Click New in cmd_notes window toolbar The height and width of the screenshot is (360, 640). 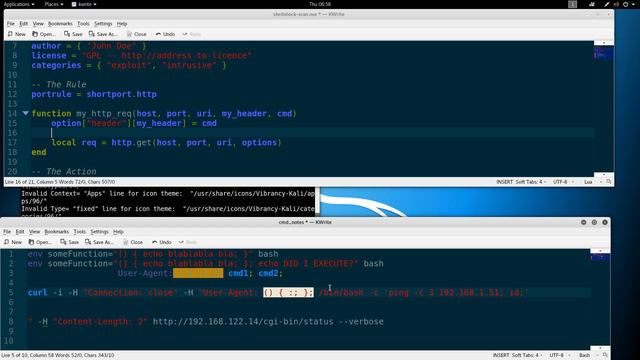(13, 242)
